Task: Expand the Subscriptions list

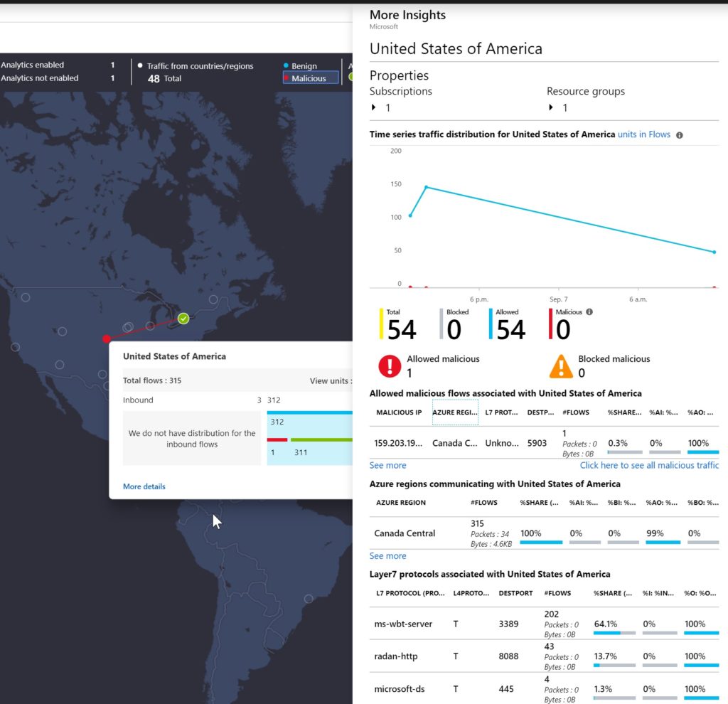Action: (374, 107)
